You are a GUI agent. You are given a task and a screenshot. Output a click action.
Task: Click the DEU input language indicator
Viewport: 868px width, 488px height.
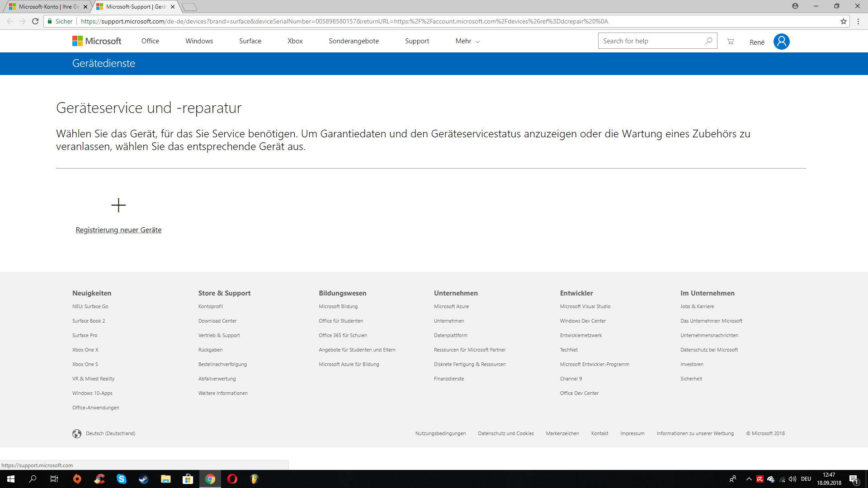[x=806, y=479]
